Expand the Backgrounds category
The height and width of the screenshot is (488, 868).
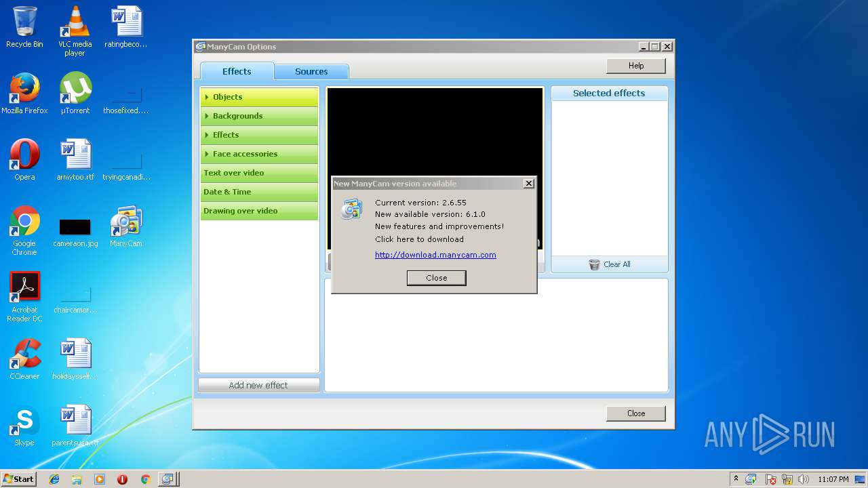pos(259,116)
